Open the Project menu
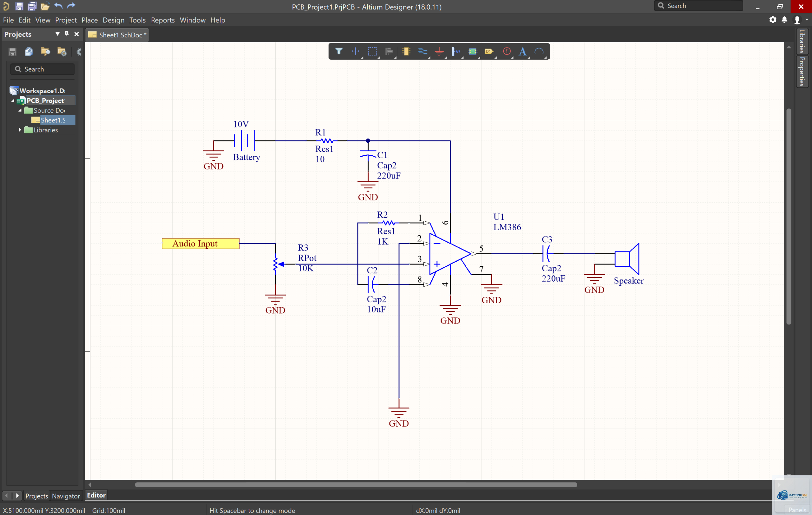812x515 pixels. click(66, 20)
